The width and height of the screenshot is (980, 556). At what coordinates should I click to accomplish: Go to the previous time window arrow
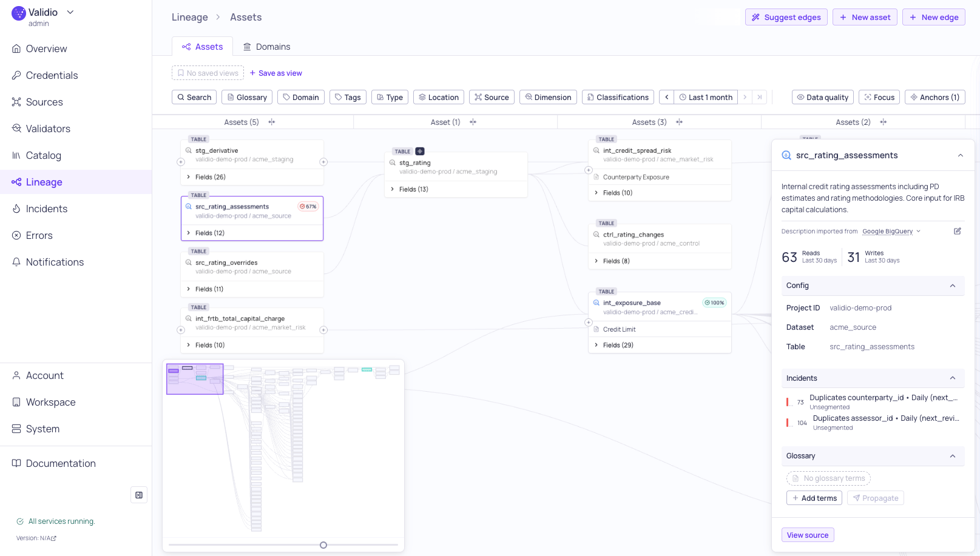pos(666,97)
